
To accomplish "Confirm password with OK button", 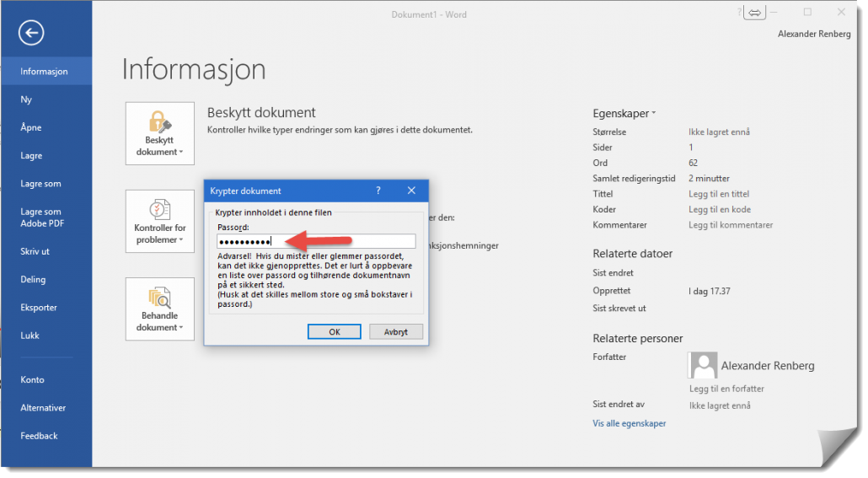I will click(335, 331).
